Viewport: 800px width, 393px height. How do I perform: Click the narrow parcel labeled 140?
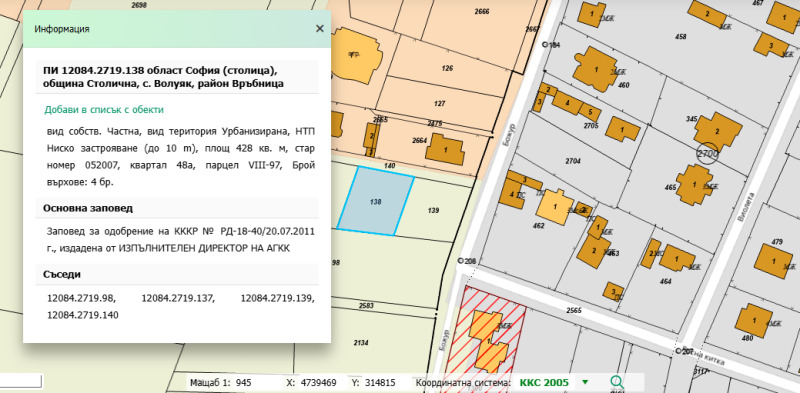(390, 166)
